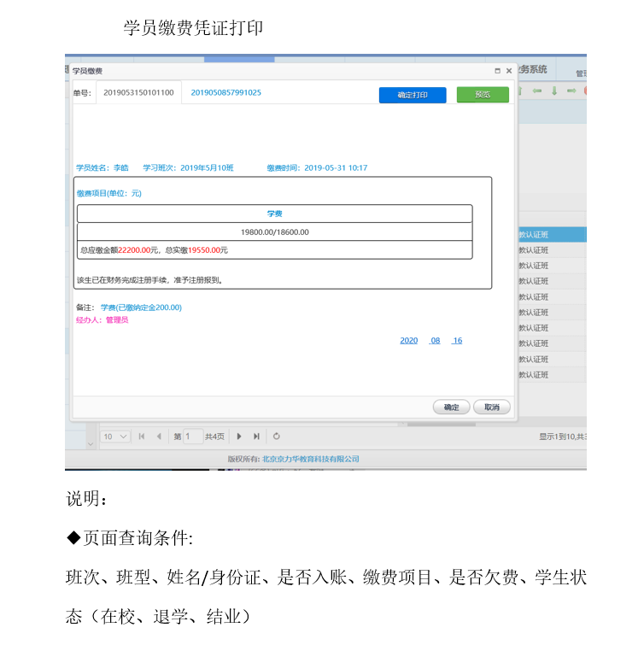This screenshot has width=644, height=645.
Task: Open the page size dropdown showing 10
Action: click(x=115, y=437)
